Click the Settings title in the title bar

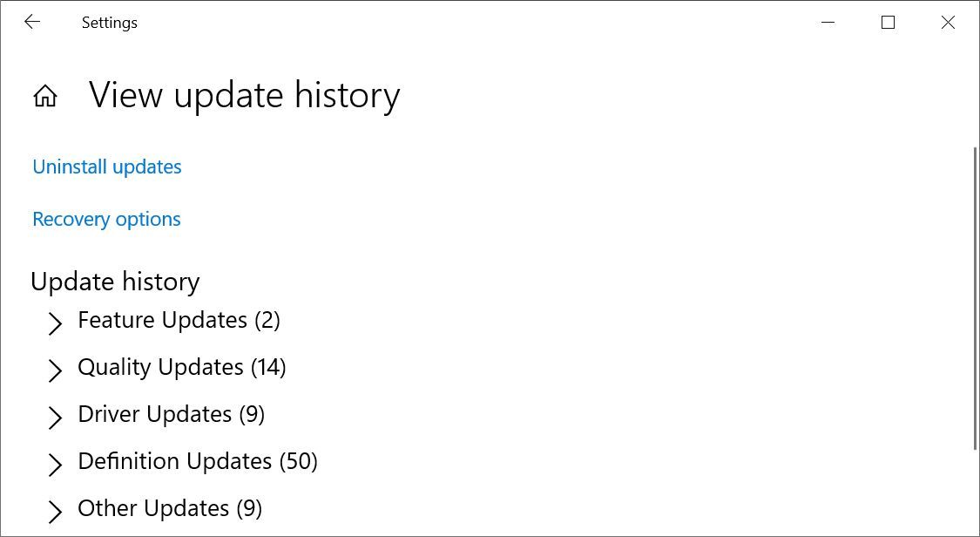point(109,22)
